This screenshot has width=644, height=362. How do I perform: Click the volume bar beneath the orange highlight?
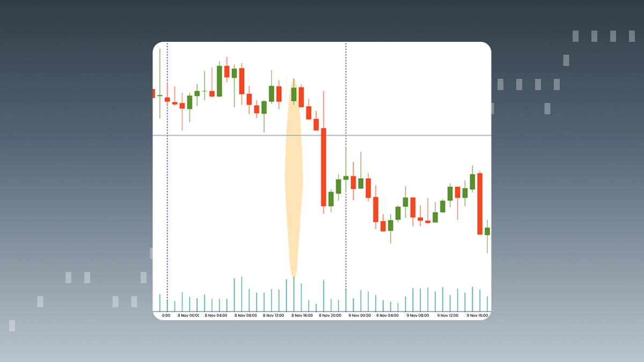[294, 294]
